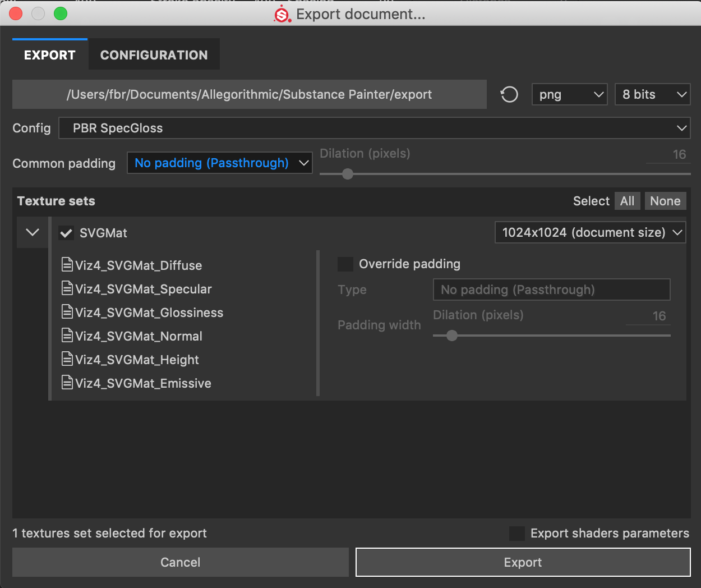Click the Viz4_SVGMat_Glossiness file icon
701x588 pixels.
[x=67, y=312]
